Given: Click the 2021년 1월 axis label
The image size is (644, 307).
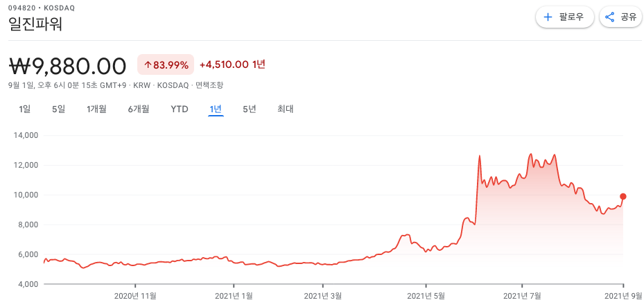Looking at the screenshot, I should point(234,295).
